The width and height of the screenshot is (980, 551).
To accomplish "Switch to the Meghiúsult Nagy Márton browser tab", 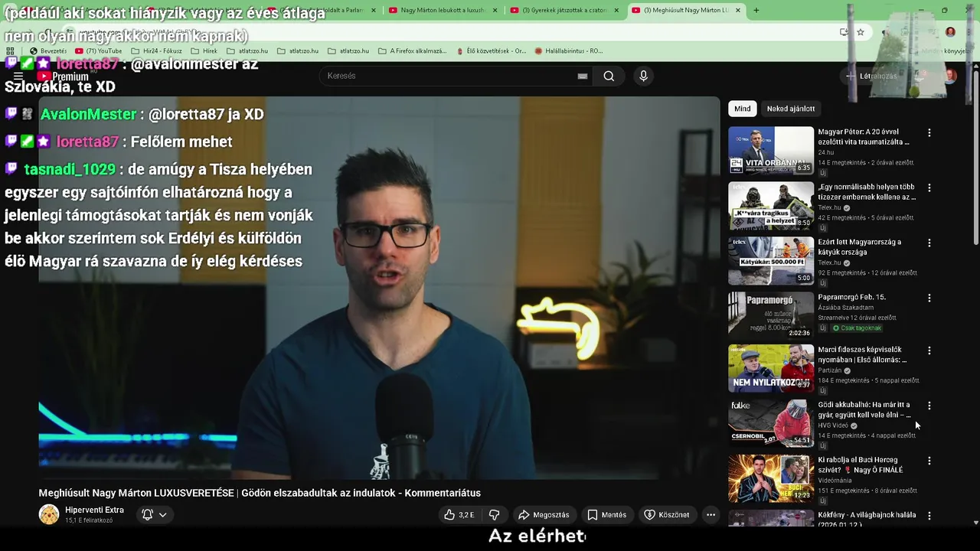I will pos(687,10).
